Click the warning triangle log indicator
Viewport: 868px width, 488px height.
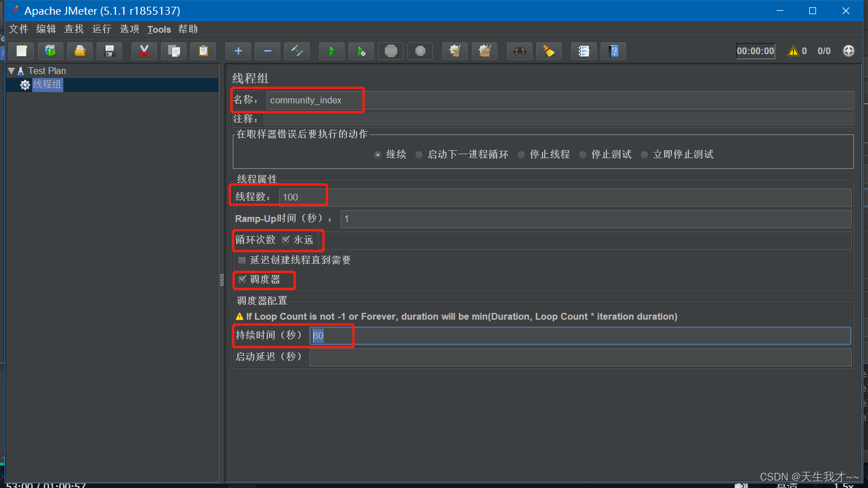pos(794,51)
